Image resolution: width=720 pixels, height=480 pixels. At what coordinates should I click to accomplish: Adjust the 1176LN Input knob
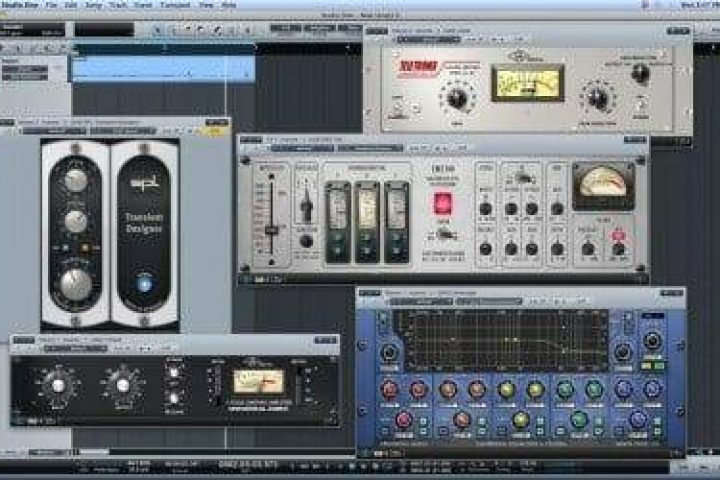point(58,385)
